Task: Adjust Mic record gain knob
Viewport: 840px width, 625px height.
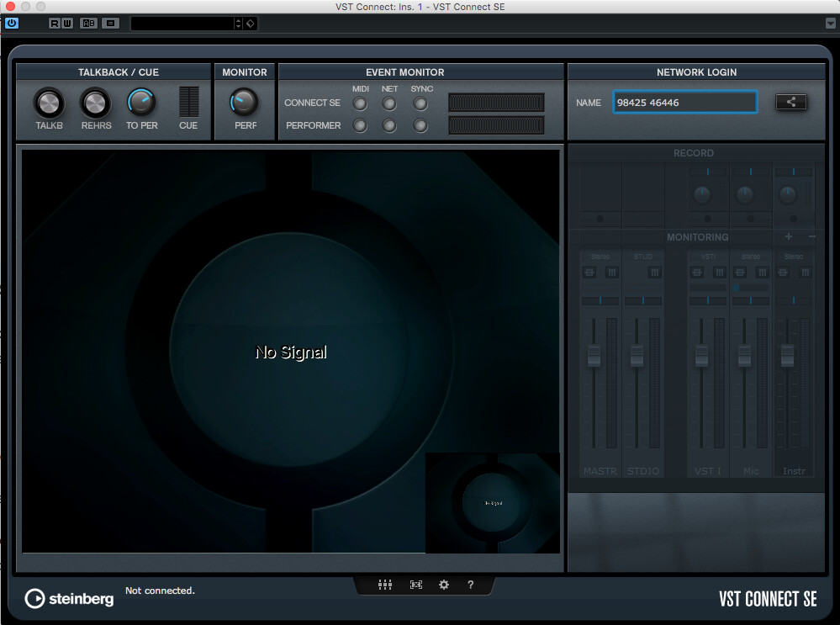Action: [x=745, y=194]
